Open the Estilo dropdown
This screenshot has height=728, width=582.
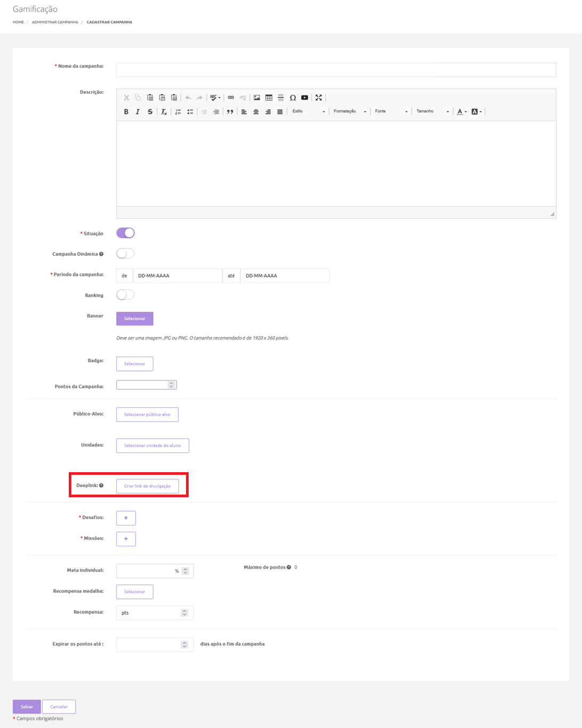pos(308,111)
